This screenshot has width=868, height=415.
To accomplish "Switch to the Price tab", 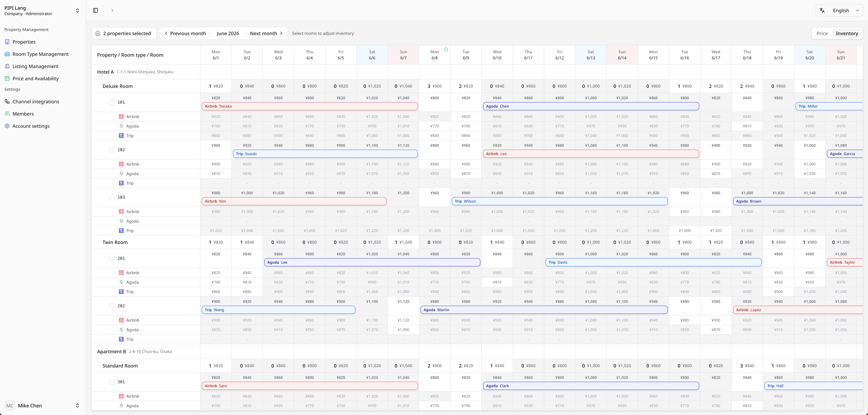I will 822,33.
